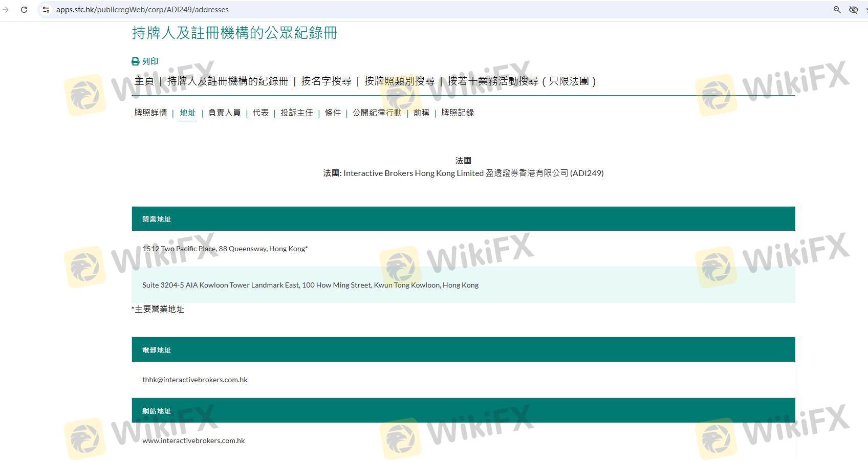Click the forward navigation arrow
This screenshot has width=868, height=462.
(x=6, y=10)
